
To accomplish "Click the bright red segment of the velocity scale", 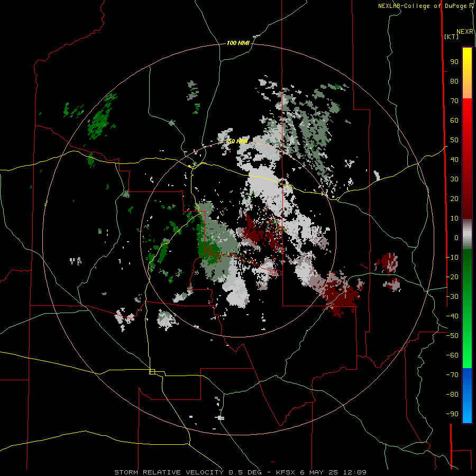I will 467,159.
